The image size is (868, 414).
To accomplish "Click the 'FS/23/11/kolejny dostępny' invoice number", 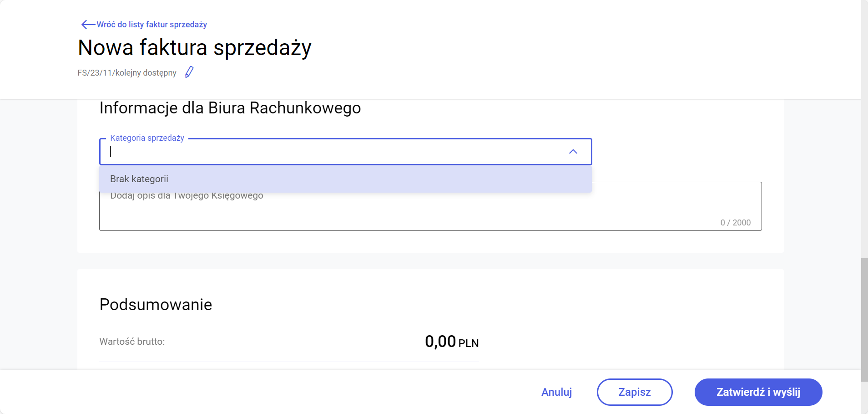I will pyautogui.click(x=127, y=73).
